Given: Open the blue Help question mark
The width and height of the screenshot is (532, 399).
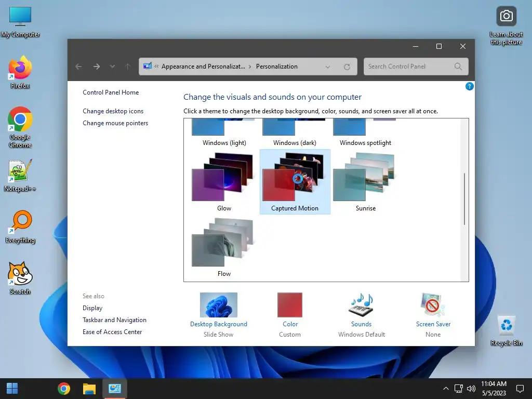Looking at the screenshot, I should 469,86.
